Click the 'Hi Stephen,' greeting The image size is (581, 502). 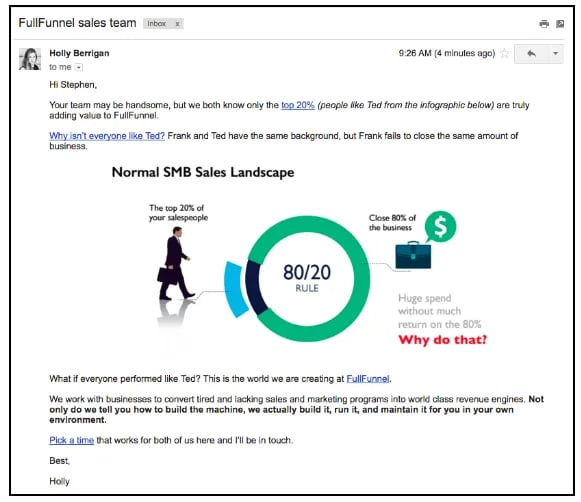pos(73,85)
